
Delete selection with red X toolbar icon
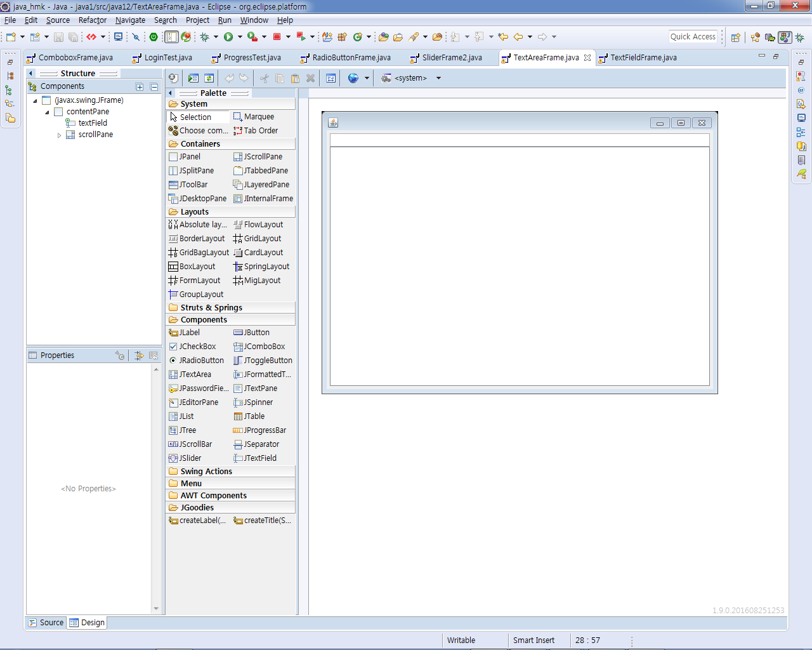pyautogui.click(x=310, y=78)
